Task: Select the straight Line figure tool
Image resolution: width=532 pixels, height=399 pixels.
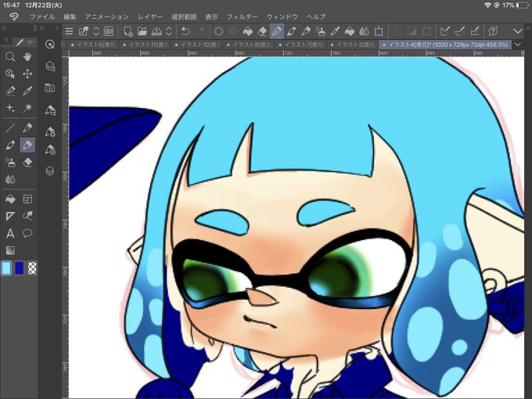Action: [10, 128]
